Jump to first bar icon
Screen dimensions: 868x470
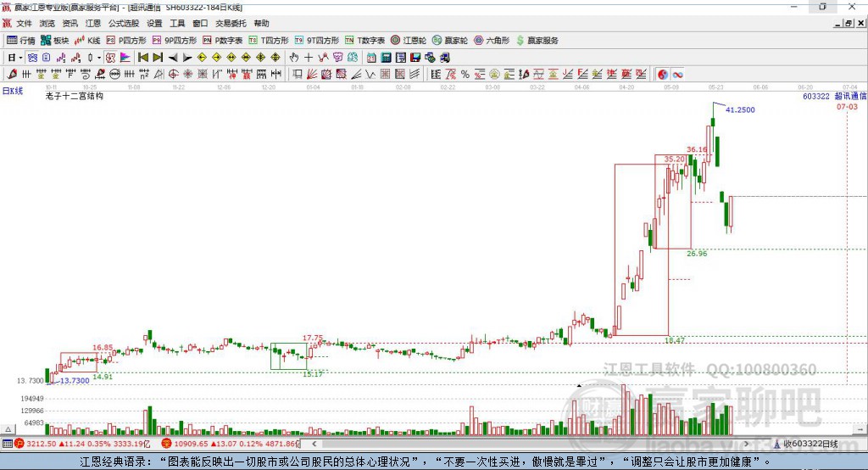pos(142,58)
